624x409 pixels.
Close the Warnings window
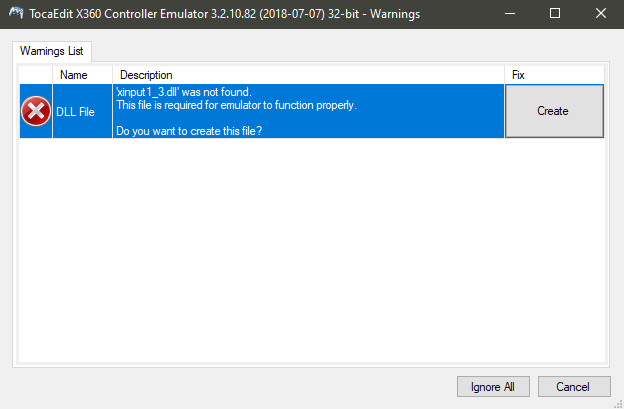click(601, 14)
